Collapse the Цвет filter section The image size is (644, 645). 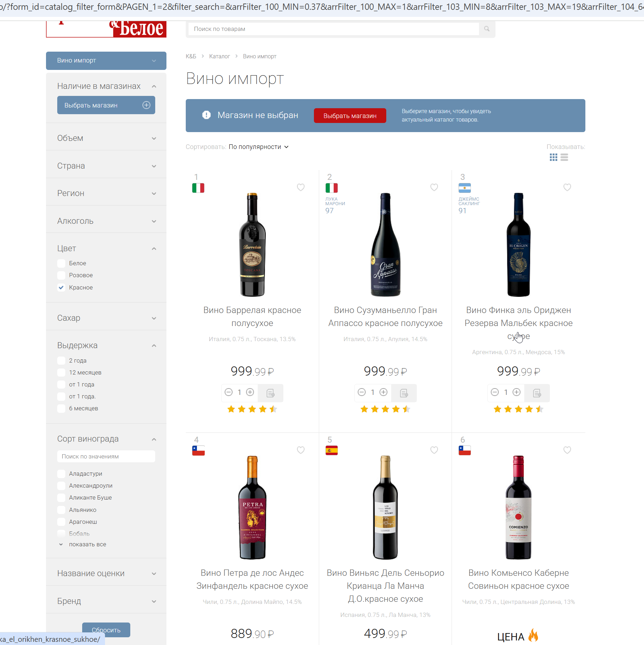(x=106, y=248)
